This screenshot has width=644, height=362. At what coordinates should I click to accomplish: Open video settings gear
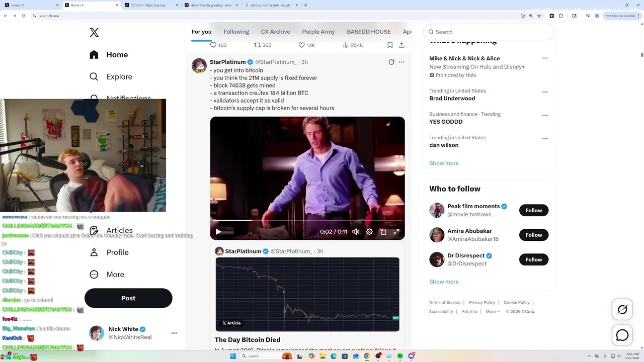pos(369,232)
